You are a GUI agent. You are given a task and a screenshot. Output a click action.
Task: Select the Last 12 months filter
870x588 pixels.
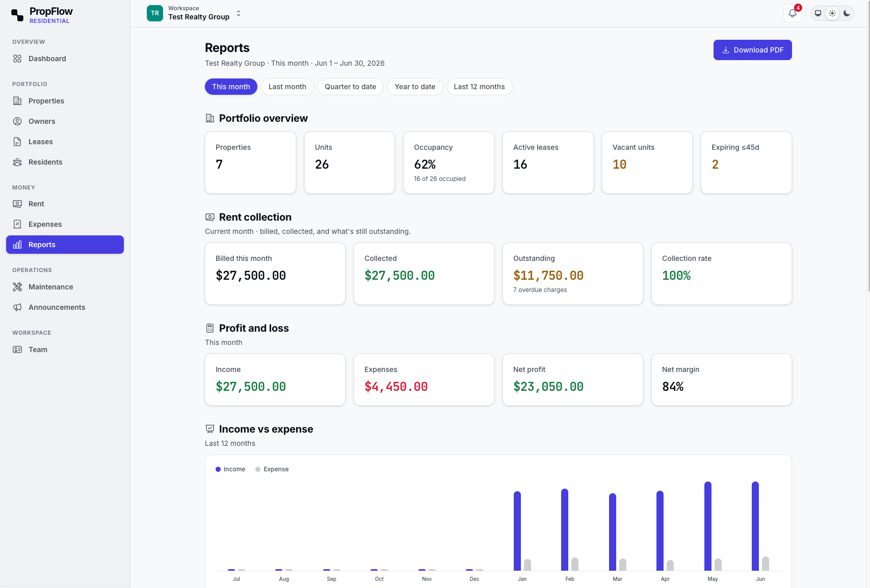[x=479, y=87]
